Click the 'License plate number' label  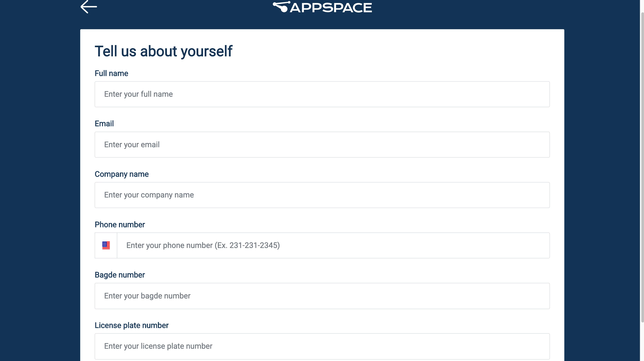(x=131, y=325)
